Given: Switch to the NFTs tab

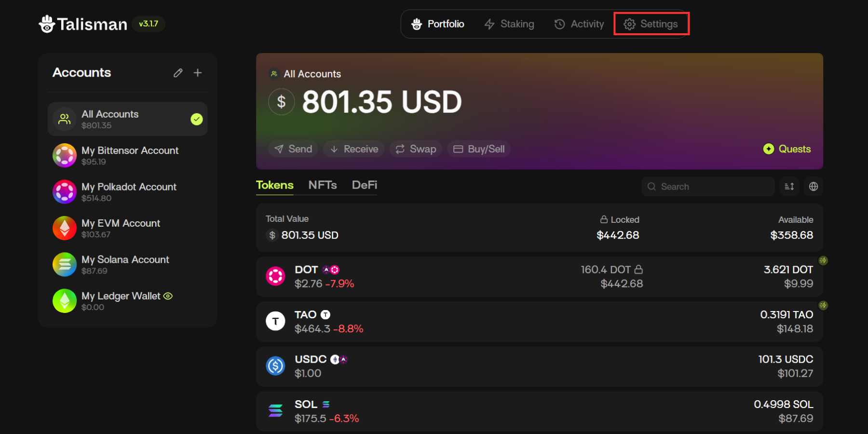Looking at the screenshot, I should pos(323,185).
